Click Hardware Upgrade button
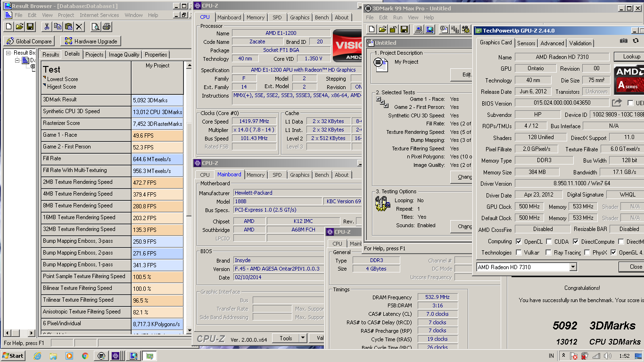The height and width of the screenshot is (362, 644). (x=91, y=41)
